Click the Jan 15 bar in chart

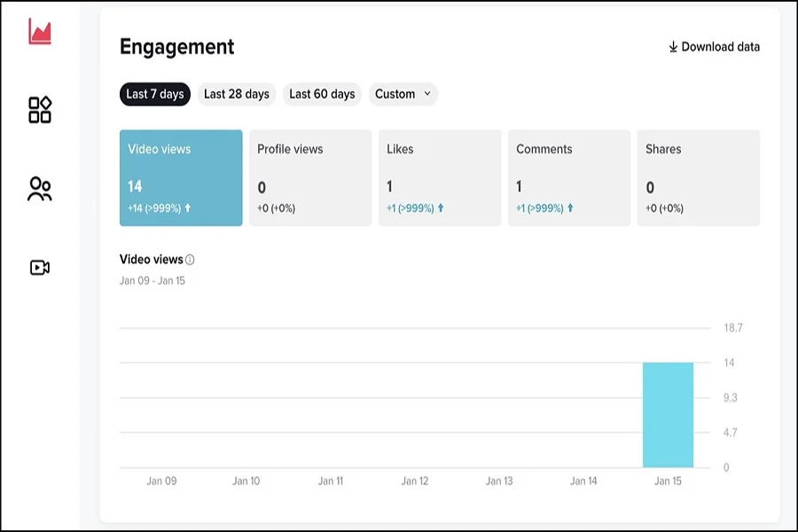pyautogui.click(x=668, y=415)
